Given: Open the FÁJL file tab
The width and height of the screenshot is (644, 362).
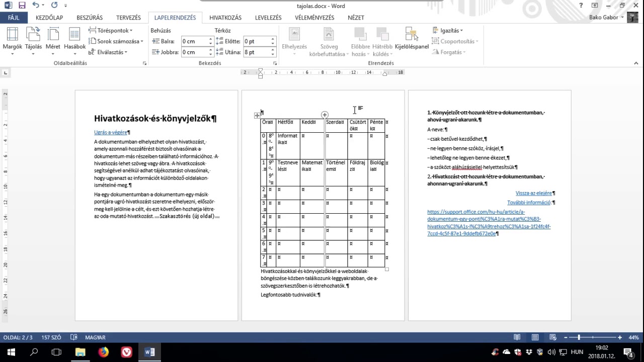Looking at the screenshot, I should [x=14, y=17].
